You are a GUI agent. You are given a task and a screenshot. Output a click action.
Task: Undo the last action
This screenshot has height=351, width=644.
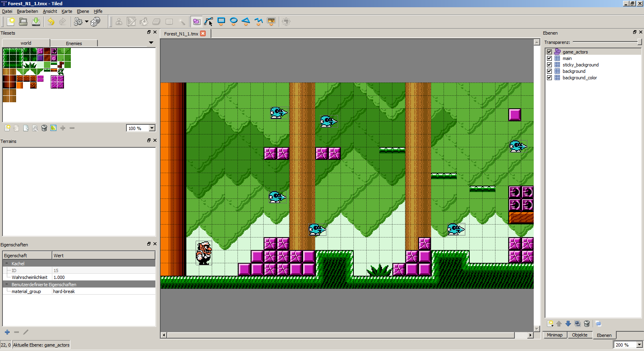[x=51, y=21]
